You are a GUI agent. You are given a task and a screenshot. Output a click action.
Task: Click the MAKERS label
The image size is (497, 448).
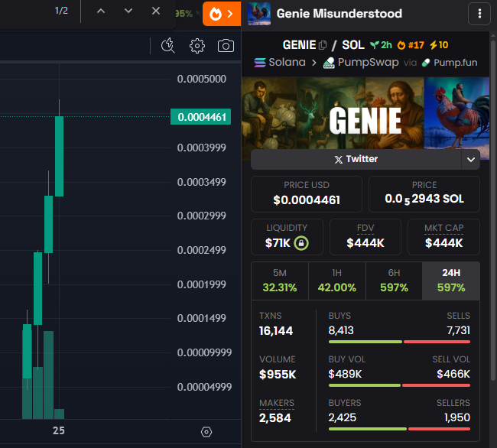click(x=277, y=403)
